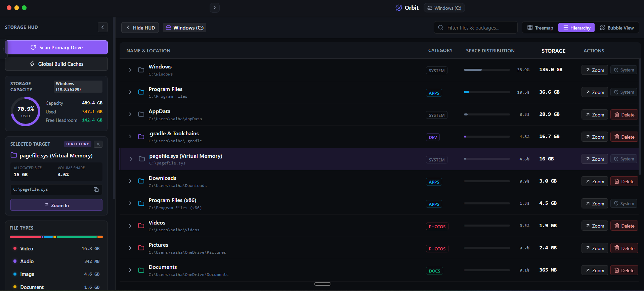This screenshot has width=644, height=291.
Task: Zoom into the Windows folder
Action: click(595, 70)
